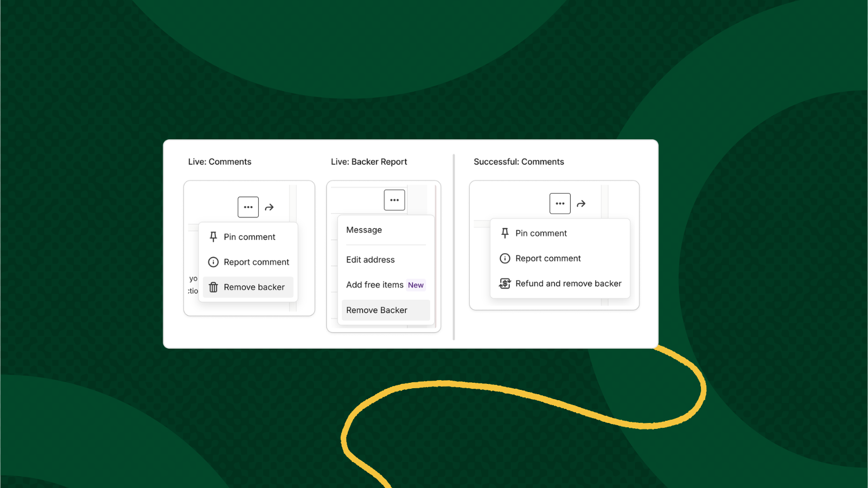Select Add free items in Backer Report menu

[x=375, y=285]
